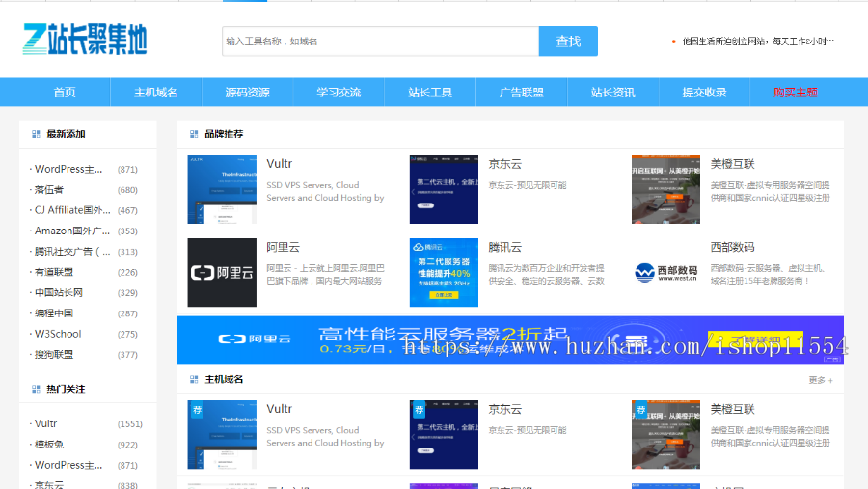Image resolution: width=868 pixels, height=489 pixels.
Task: Click the 热门关注 section grid icon
Action: click(36, 390)
